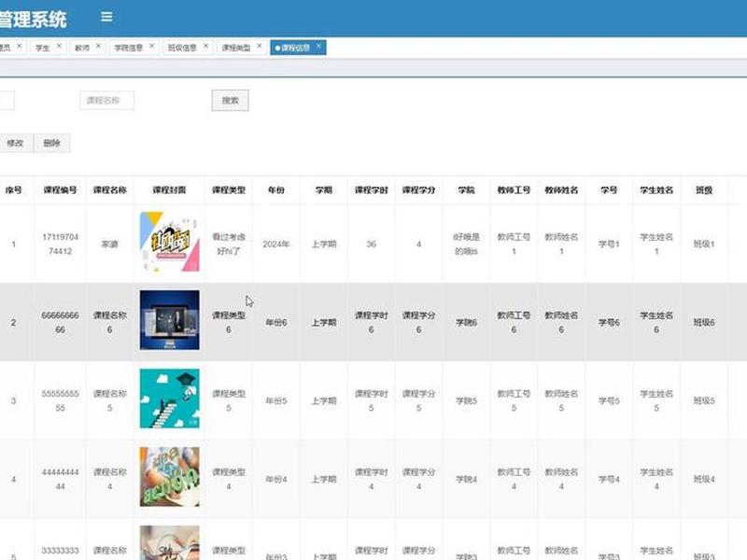This screenshot has width=747, height=560.
Task: Click the 课程类型 column header
Action: click(x=229, y=190)
